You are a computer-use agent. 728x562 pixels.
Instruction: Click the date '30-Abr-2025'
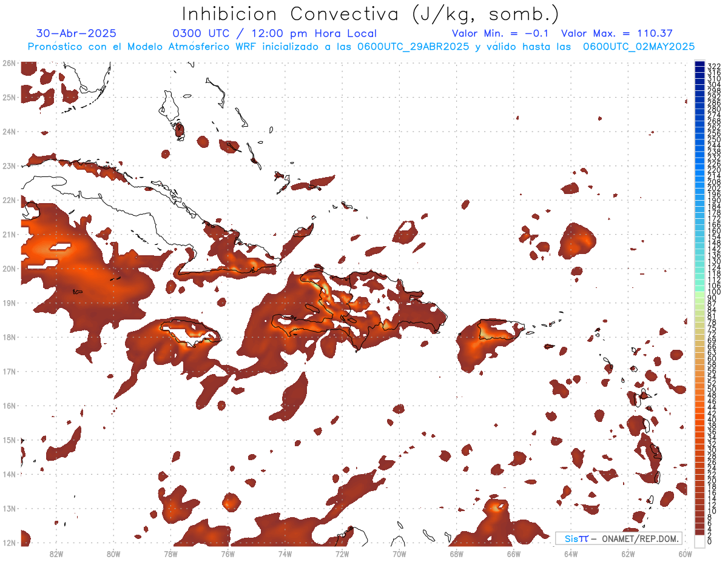tap(76, 33)
